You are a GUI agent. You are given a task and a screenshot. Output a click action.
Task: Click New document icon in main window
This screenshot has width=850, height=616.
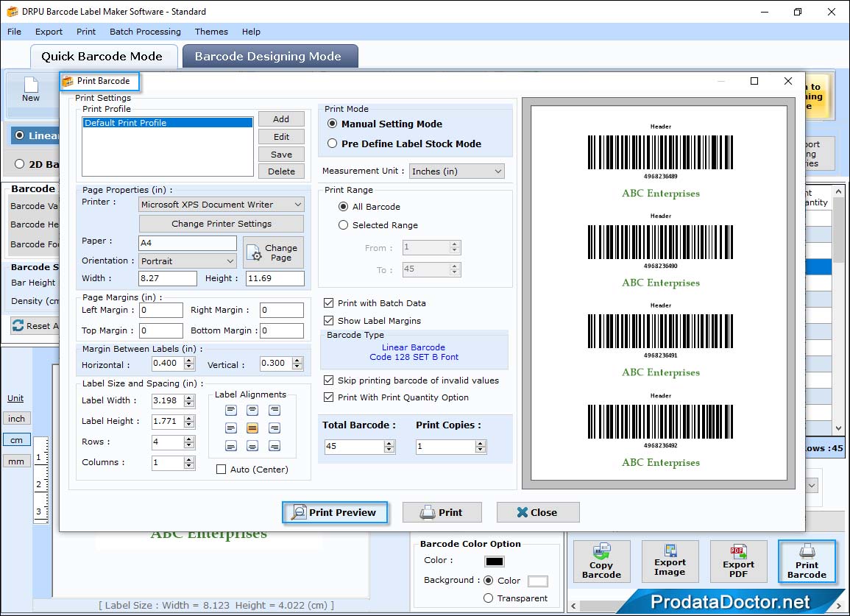coord(31,85)
